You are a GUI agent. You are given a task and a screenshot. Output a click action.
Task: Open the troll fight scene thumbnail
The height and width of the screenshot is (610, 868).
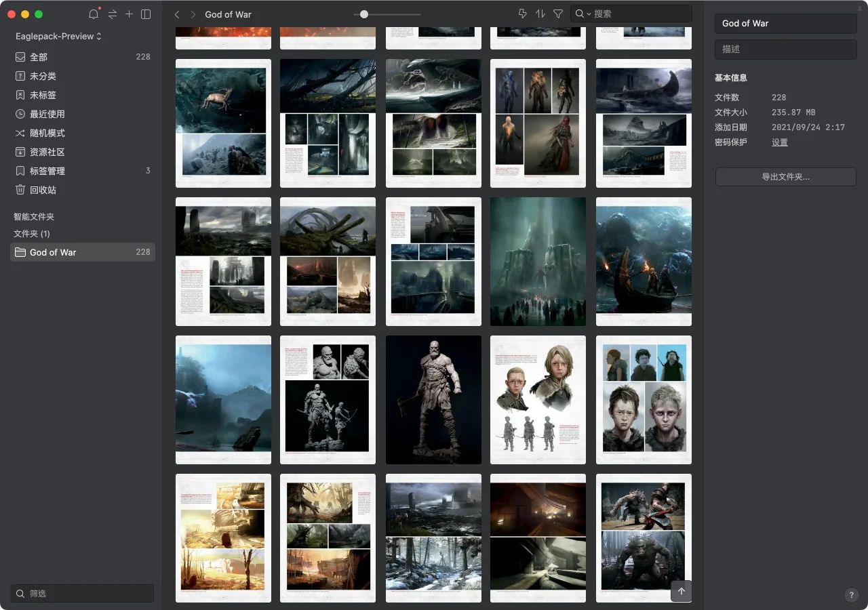(644, 538)
